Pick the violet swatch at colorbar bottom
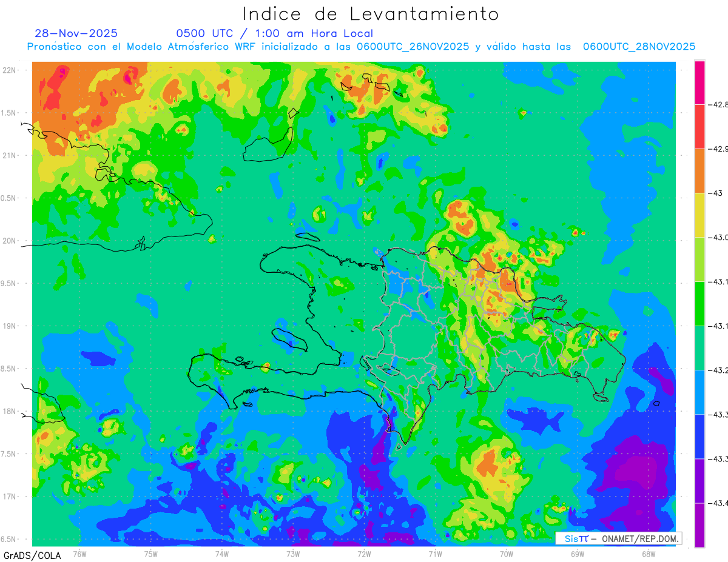Image resolution: width=728 pixels, height=562 pixels. [x=699, y=524]
